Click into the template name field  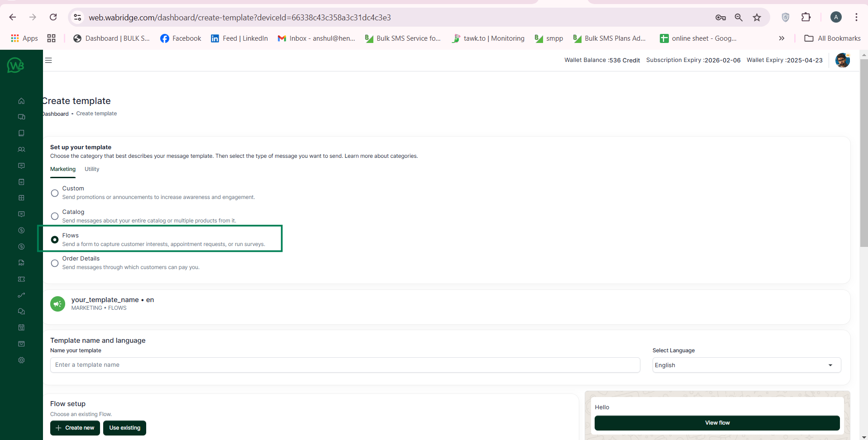tap(345, 365)
